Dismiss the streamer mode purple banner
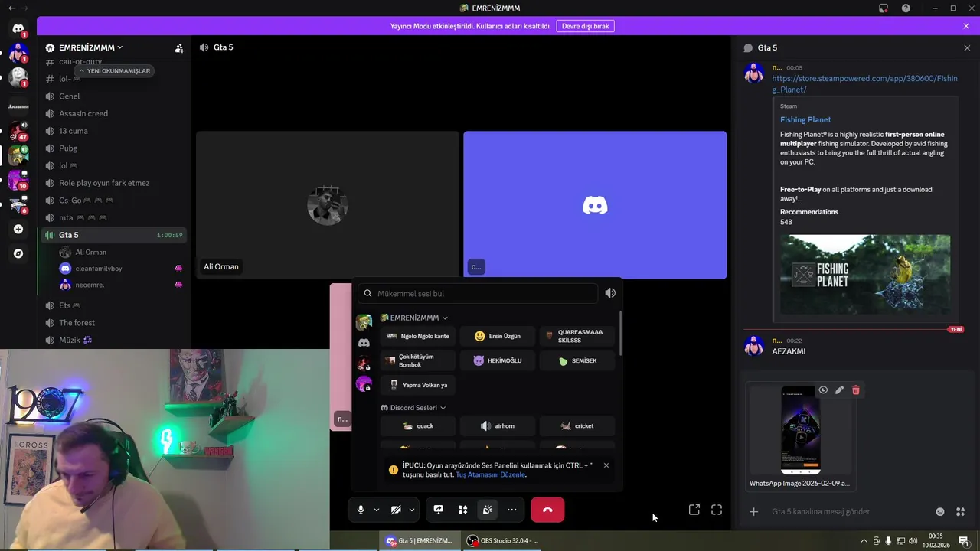The width and height of the screenshot is (980, 551). pyautogui.click(x=966, y=26)
